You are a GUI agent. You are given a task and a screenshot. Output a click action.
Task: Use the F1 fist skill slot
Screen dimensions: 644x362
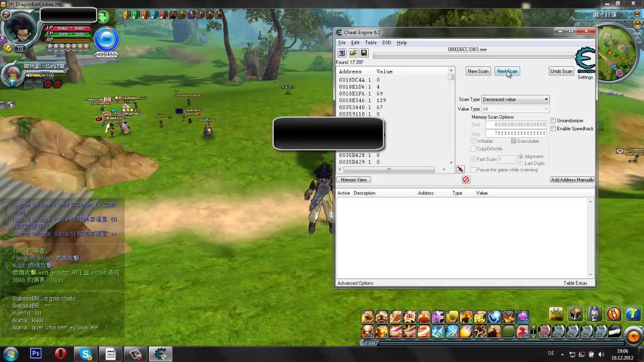click(367, 316)
